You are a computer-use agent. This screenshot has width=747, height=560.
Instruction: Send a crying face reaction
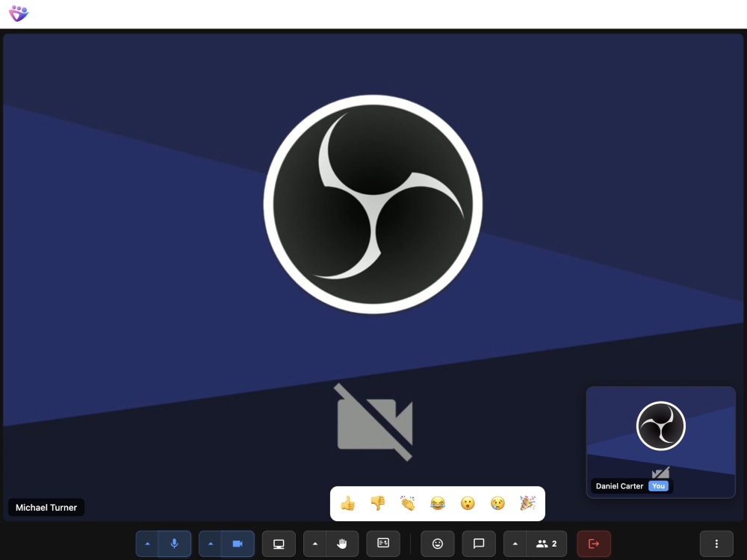(498, 503)
